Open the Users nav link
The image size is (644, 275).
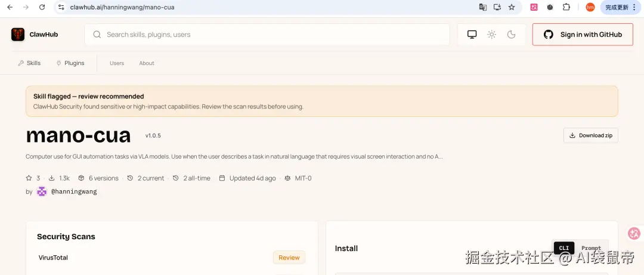(x=117, y=63)
